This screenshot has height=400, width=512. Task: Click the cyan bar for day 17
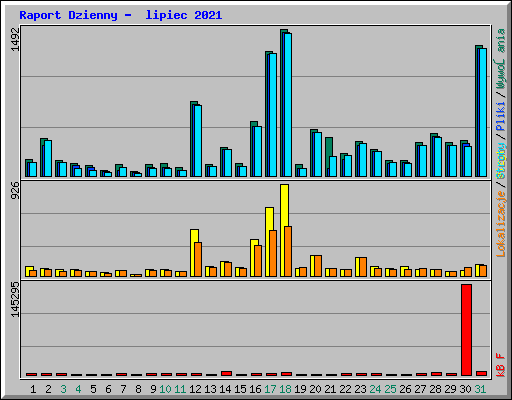(x=273, y=115)
